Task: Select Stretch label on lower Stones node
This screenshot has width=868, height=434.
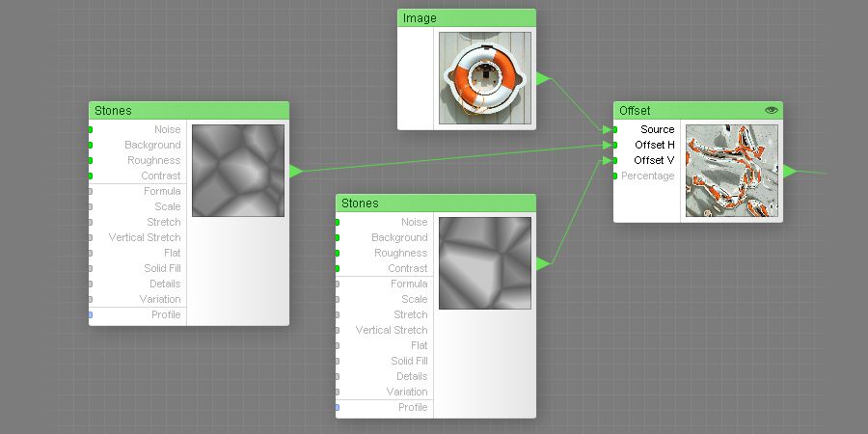Action: click(411, 314)
